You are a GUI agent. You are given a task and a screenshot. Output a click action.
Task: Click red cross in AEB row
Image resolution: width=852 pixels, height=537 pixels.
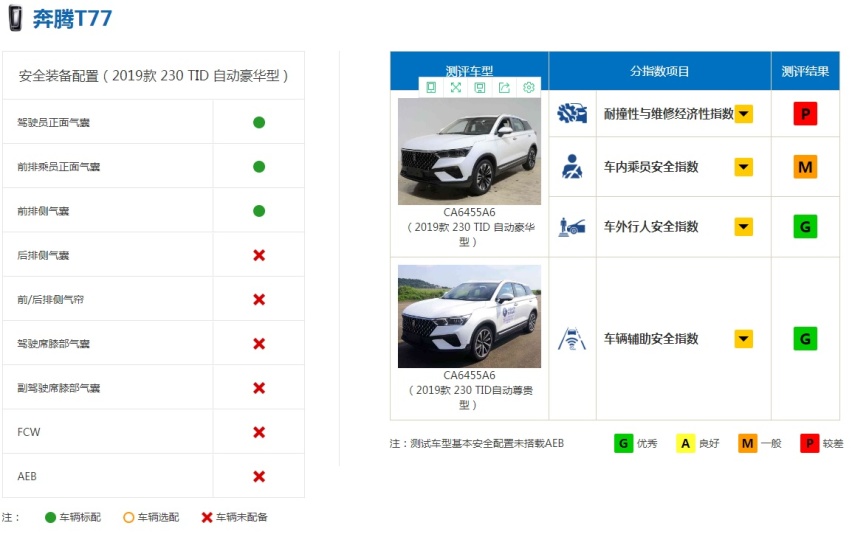click(259, 476)
